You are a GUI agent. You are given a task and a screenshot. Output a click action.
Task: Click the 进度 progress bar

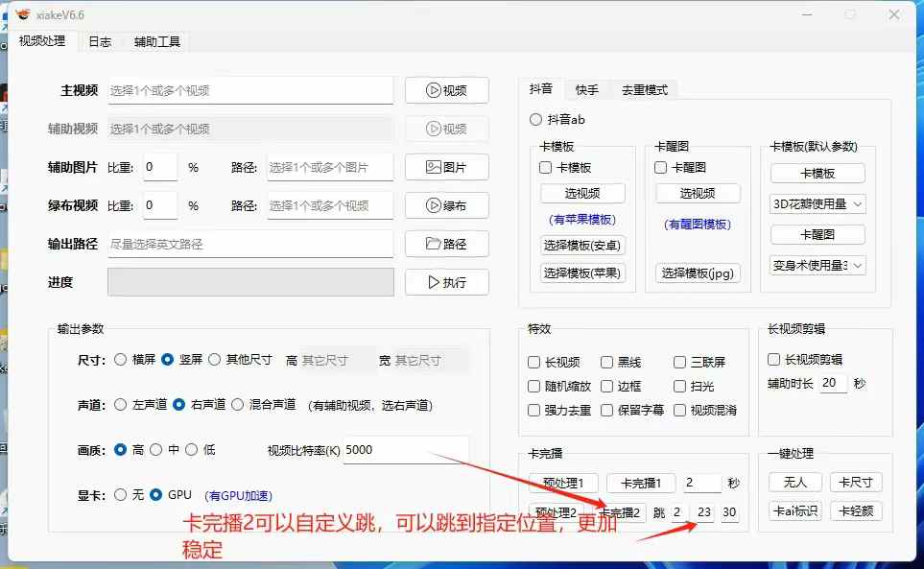(250, 282)
